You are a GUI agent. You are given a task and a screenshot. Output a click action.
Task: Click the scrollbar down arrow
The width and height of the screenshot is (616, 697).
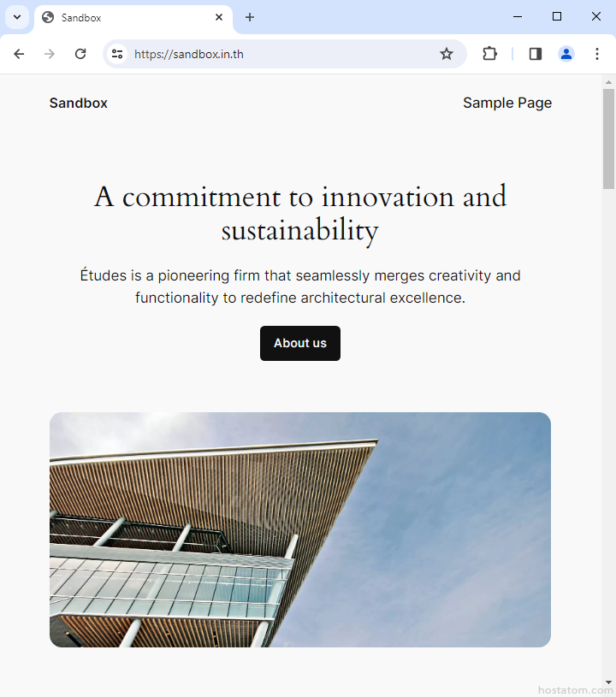(608, 682)
